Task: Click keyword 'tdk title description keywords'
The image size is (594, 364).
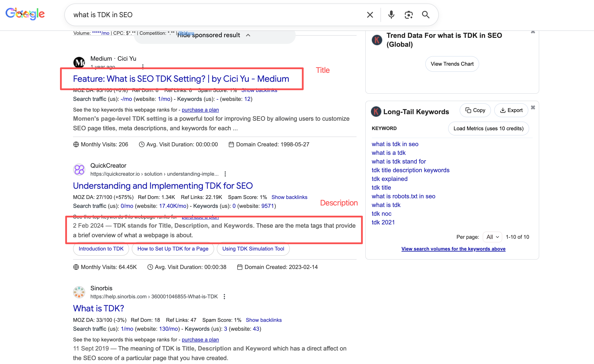Action: click(x=410, y=170)
